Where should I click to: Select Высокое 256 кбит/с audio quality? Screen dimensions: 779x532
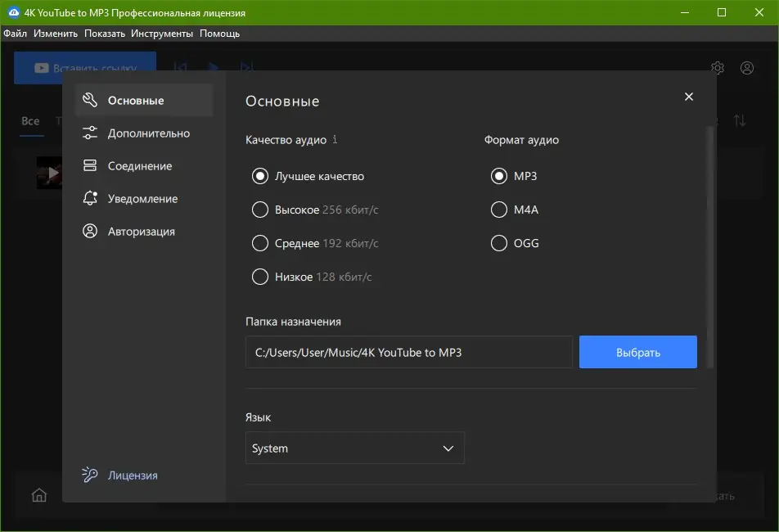pos(259,210)
